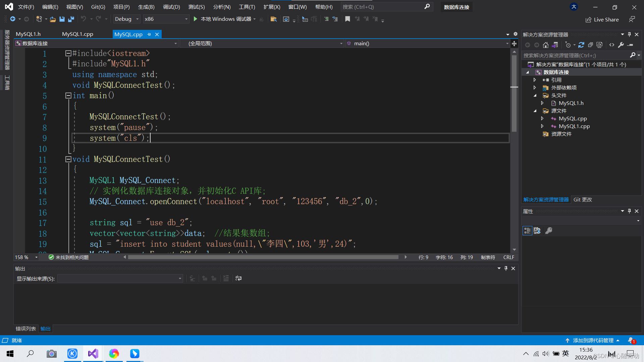Click the Show All Files icon
Screen dimensions: 644x362
pos(600,45)
